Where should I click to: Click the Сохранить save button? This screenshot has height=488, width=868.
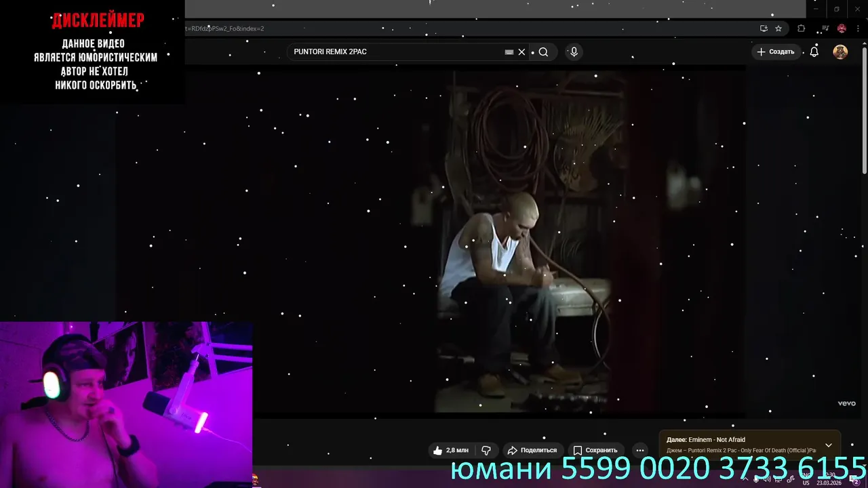pos(595,450)
